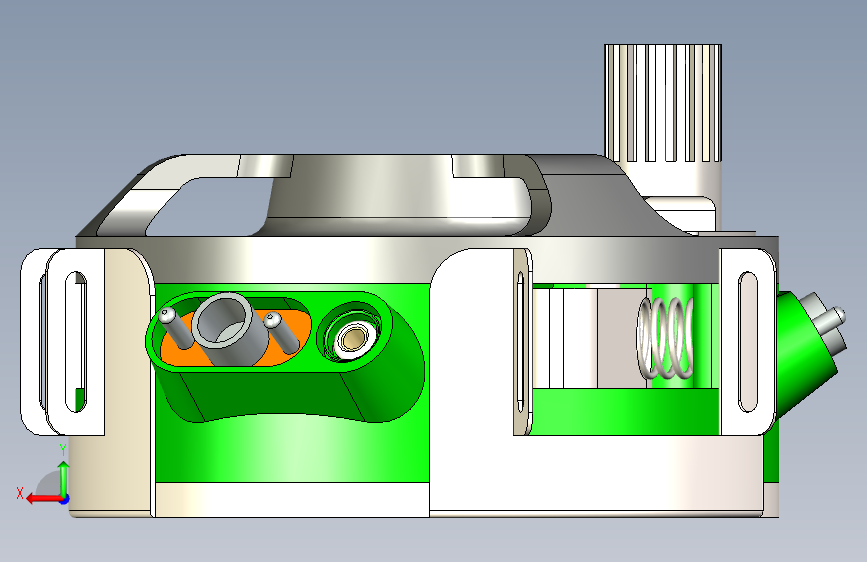Image resolution: width=867 pixels, height=562 pixels.
Task: Select the gray tube in the orange slot
Action: 228,331
